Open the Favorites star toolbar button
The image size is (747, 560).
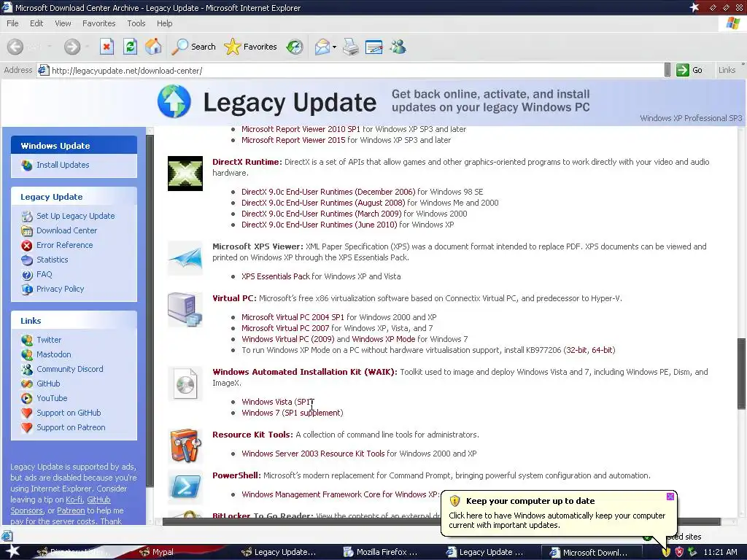[x=251, y=47]
